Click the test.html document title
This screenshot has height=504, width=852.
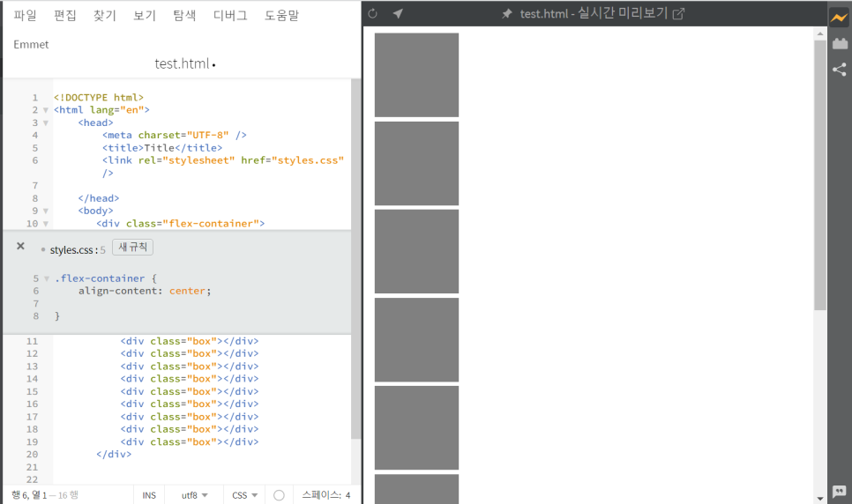(x=182, y=63)
